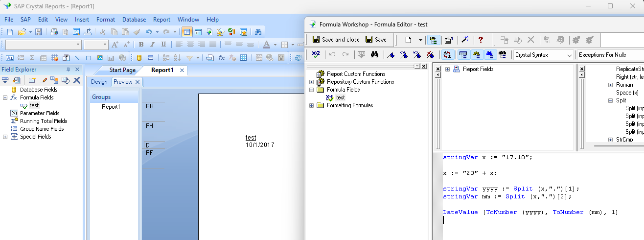Open the Database menu
Screen dimensions: 644x240
pos(134,20)
